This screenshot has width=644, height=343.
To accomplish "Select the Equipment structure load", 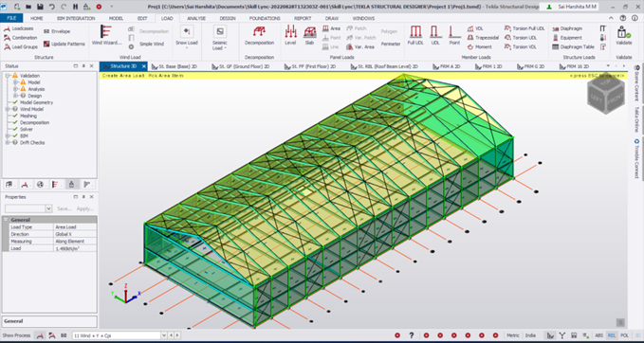I will pos(567,38).
